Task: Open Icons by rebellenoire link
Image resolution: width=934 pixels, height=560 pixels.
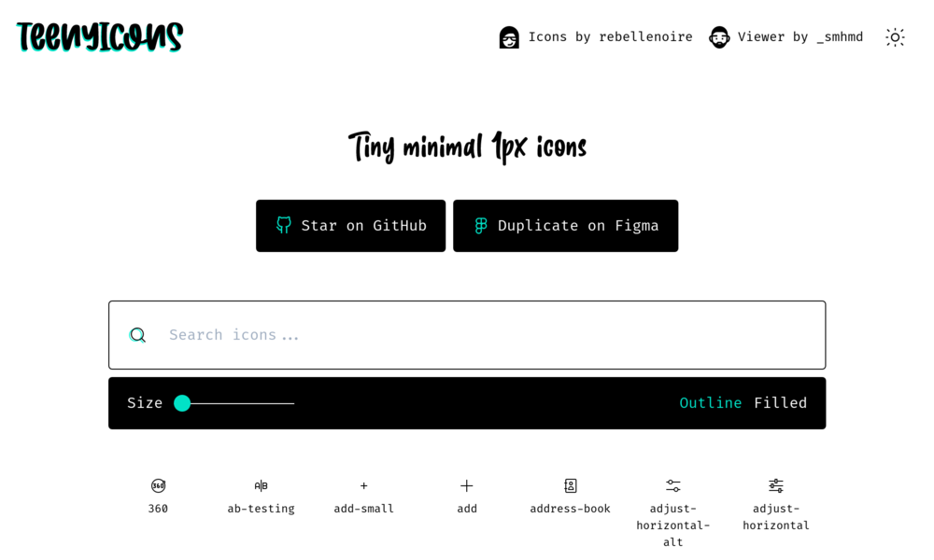Action: (610, 37)
